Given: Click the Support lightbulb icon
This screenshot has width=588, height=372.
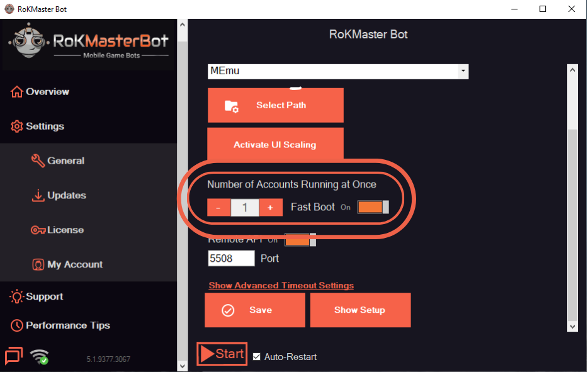Looking at the screenshot, I should pos(16,296).
